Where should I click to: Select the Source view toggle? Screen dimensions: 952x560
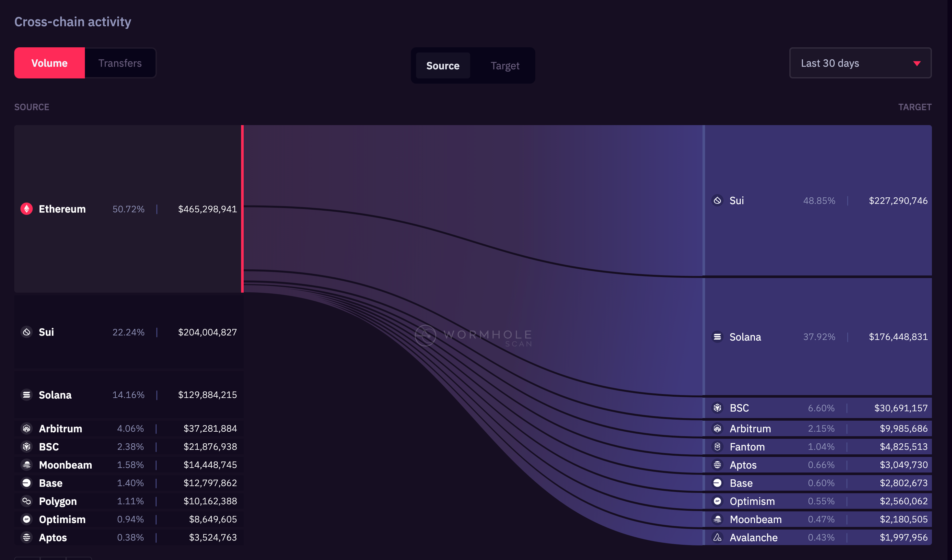[x=443, y=66]
